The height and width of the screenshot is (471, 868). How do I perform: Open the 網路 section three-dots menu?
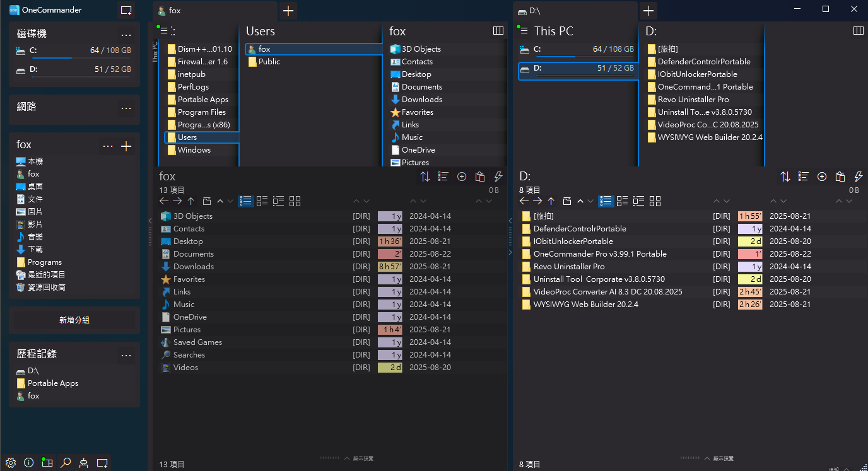[126, 108]
